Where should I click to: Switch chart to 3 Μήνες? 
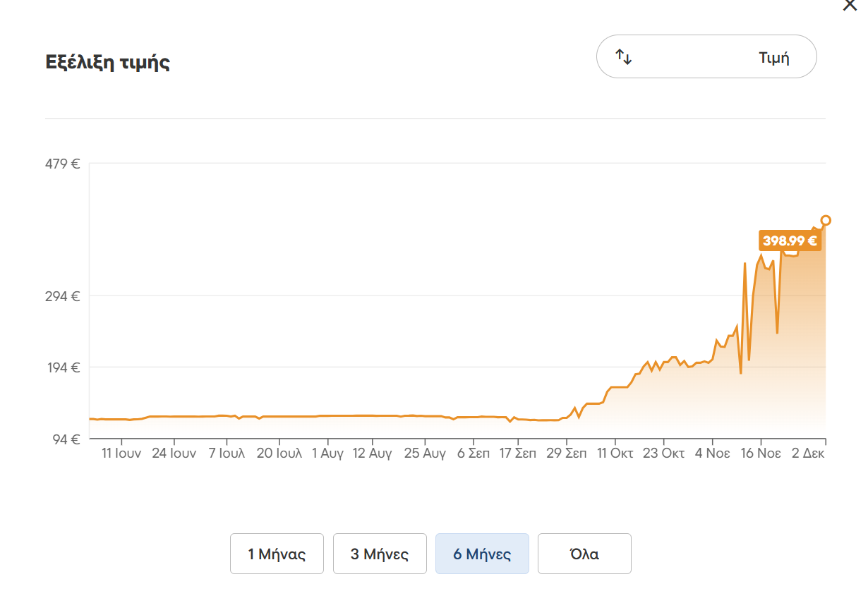pyautogui.click(x=380, y=554)
